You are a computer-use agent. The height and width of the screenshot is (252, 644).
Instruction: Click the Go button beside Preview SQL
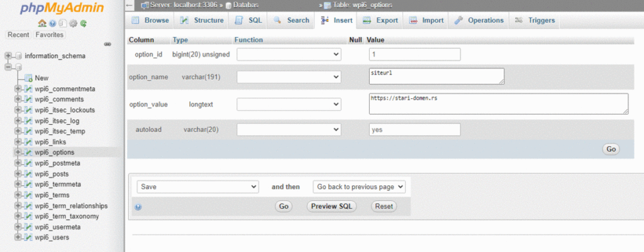pos(284,206)
